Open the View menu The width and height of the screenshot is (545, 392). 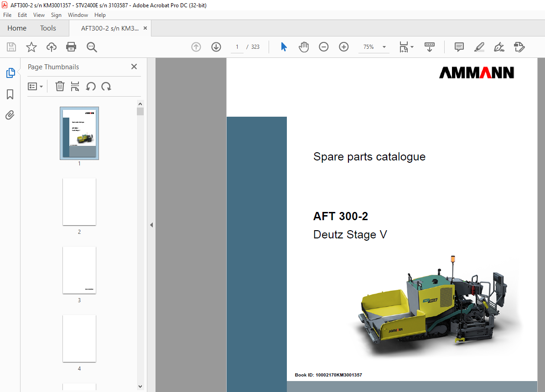point(39,15)
